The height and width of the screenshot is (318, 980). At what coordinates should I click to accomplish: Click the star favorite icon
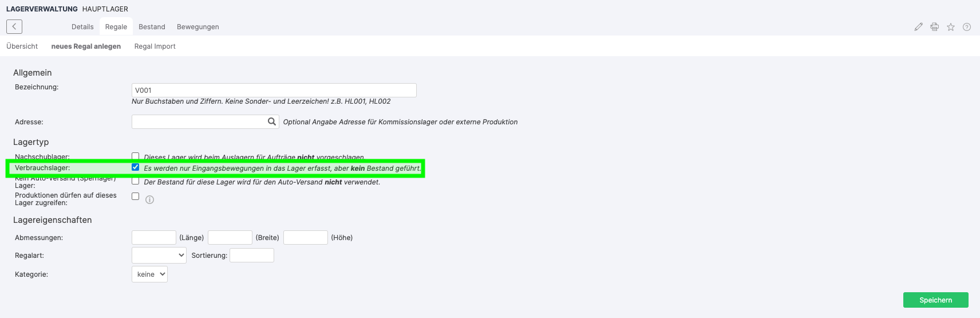950,27
